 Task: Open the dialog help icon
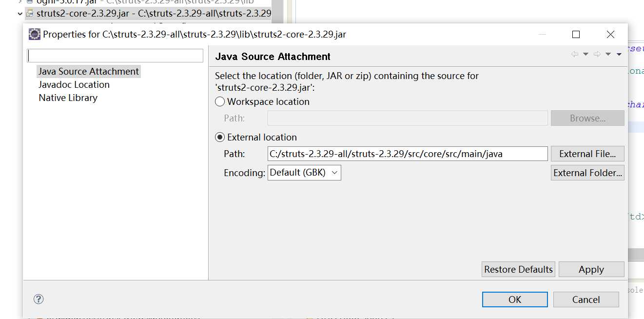point(39,299)
